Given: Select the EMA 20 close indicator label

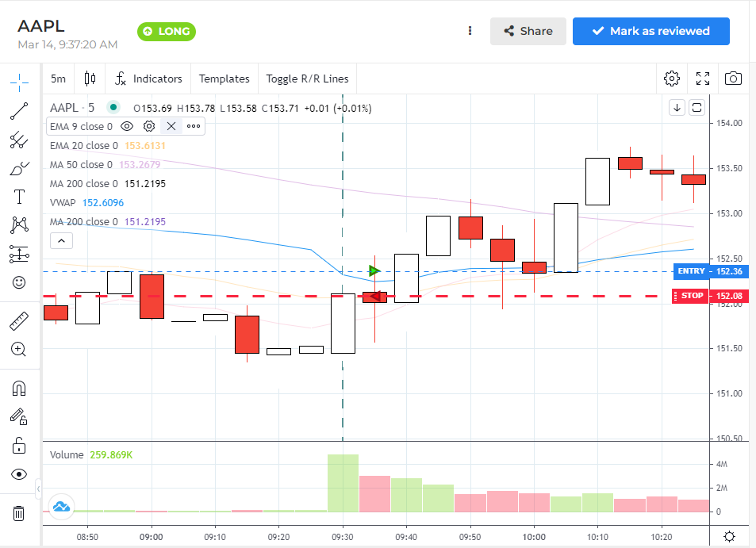Looking at the screenshot, I should (84, 146).
